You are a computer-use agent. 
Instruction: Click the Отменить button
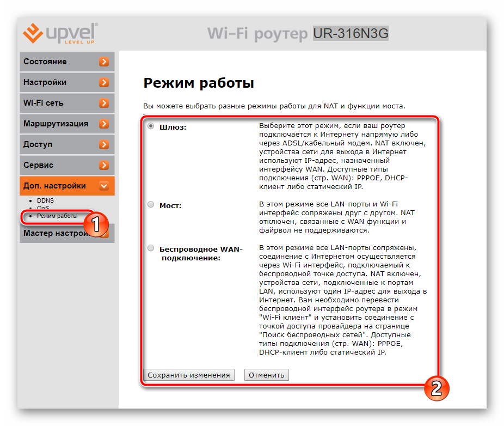[267, 375]
